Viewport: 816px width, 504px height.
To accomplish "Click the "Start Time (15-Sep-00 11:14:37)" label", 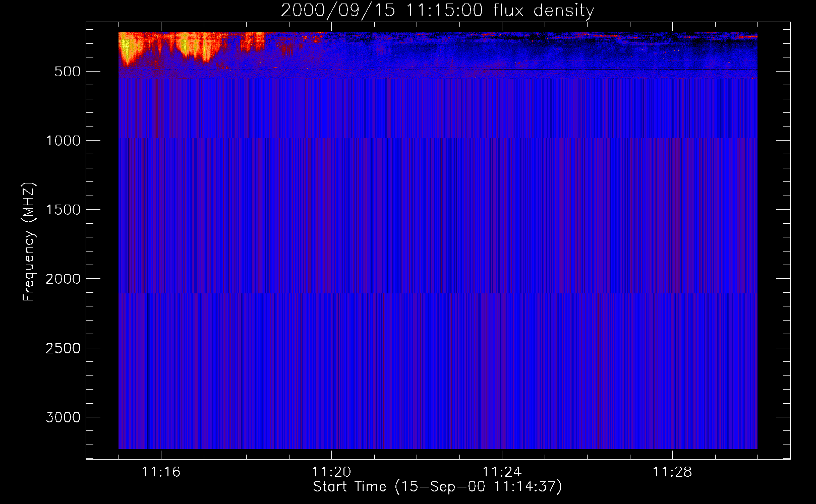I will pos(437,487).
